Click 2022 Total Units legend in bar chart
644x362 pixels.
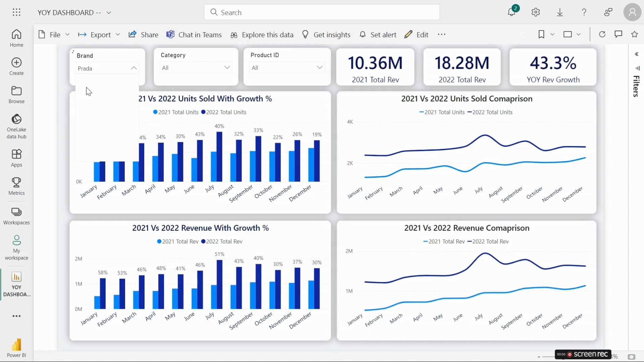click(x=224, y=112)
